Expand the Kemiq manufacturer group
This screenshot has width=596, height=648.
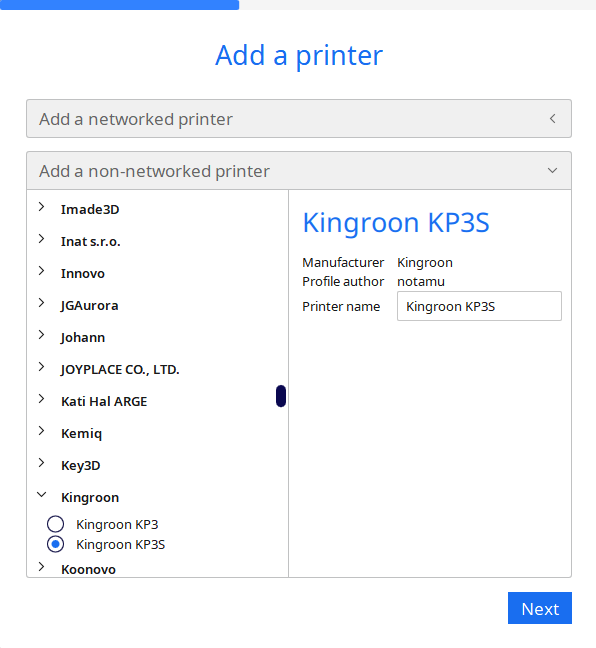[x=41, y=431]
